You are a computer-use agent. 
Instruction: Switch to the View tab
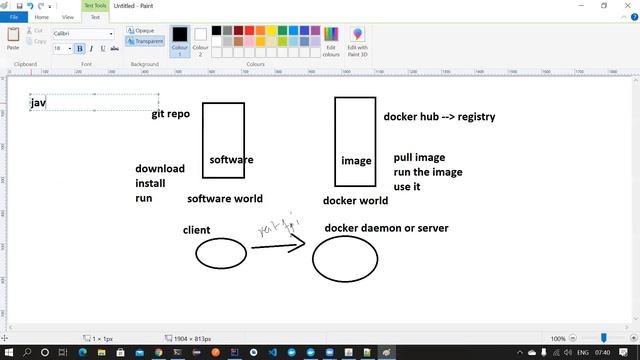pyautogui.click(x=68, y=17)
